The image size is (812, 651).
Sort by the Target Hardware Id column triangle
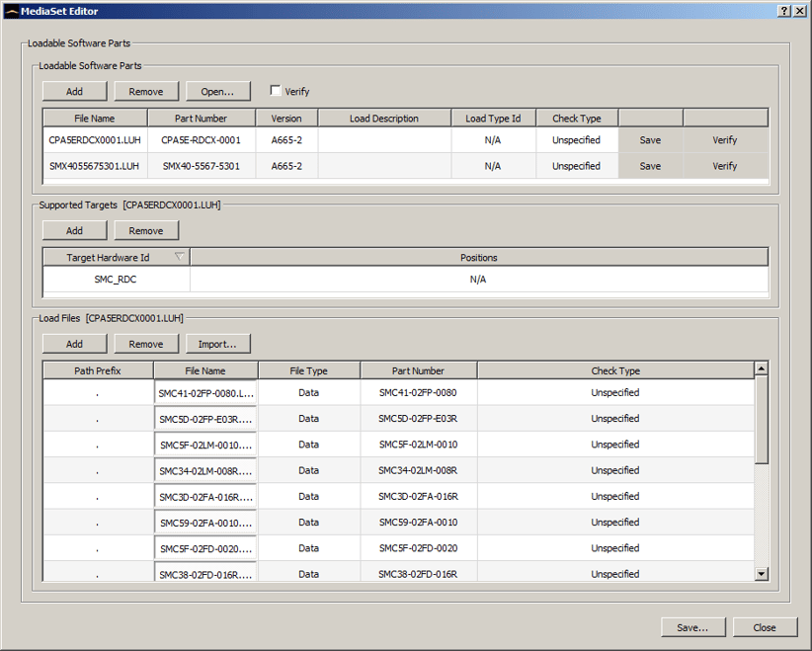tap(178, 256)
